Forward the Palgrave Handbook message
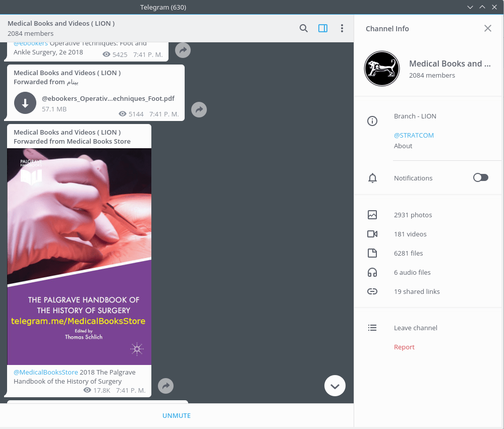Screen dimensions: 504x429 tap(166, 386)
